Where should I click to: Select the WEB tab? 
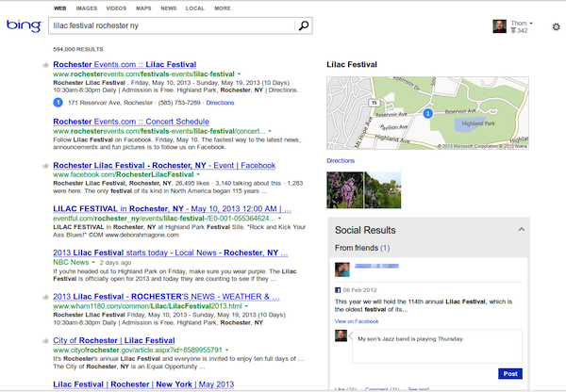point(60,8)
